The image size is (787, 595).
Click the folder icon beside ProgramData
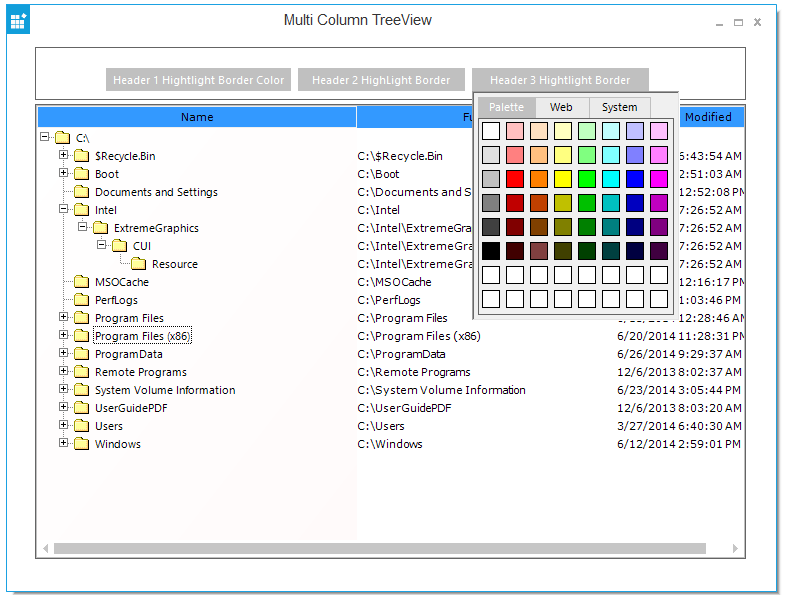pos(81,354)
